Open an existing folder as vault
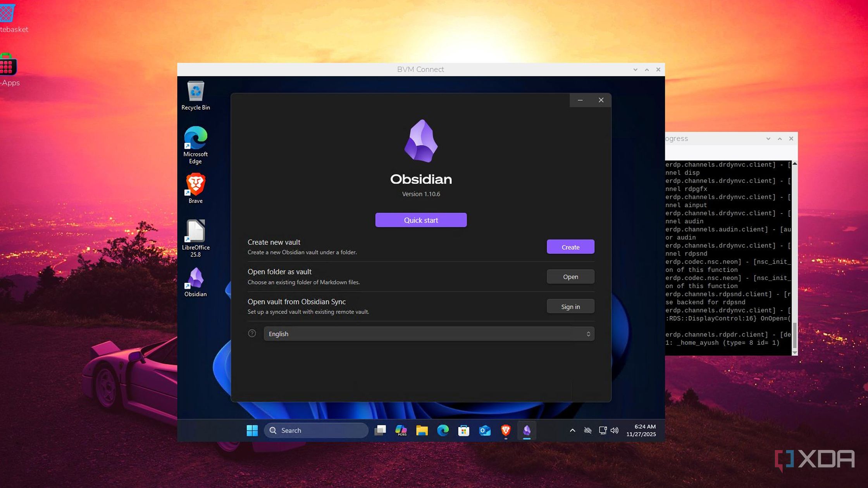 (570, 277)
